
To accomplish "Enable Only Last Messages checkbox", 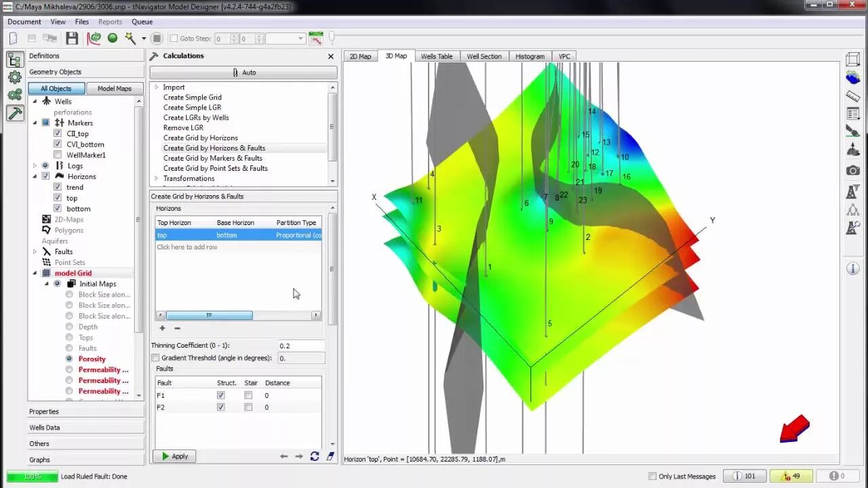I will 652,476.
